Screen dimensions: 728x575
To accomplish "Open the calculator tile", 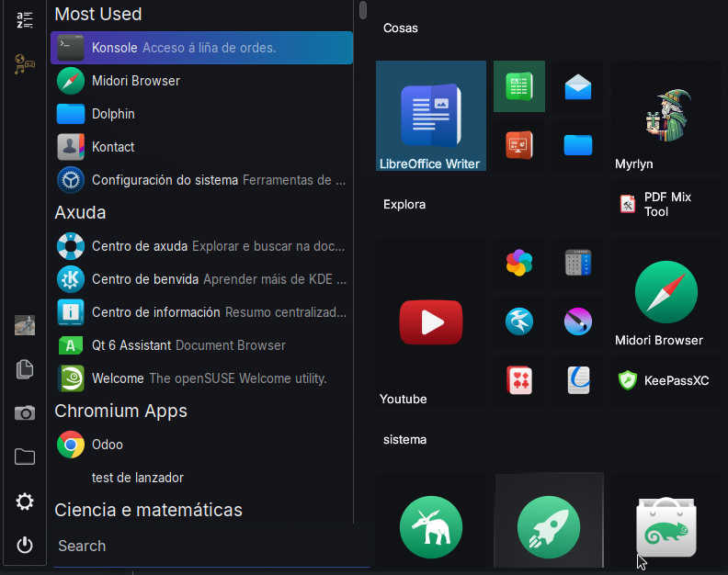I will point(578,263).
